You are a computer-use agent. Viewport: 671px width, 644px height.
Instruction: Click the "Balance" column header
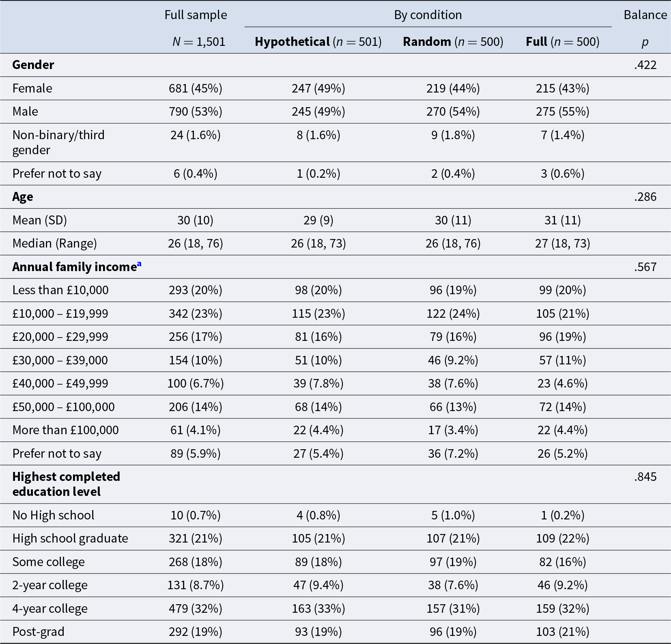coord(645,15)
